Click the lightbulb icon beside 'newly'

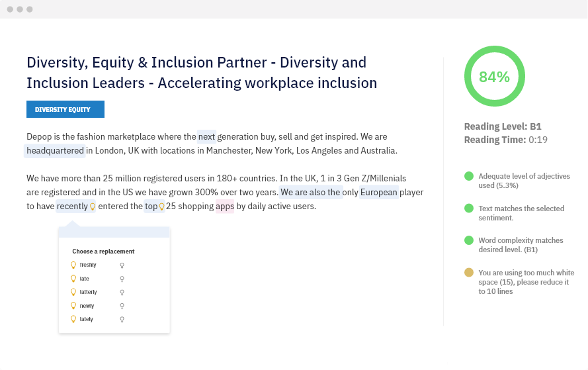tap(73, 305)
